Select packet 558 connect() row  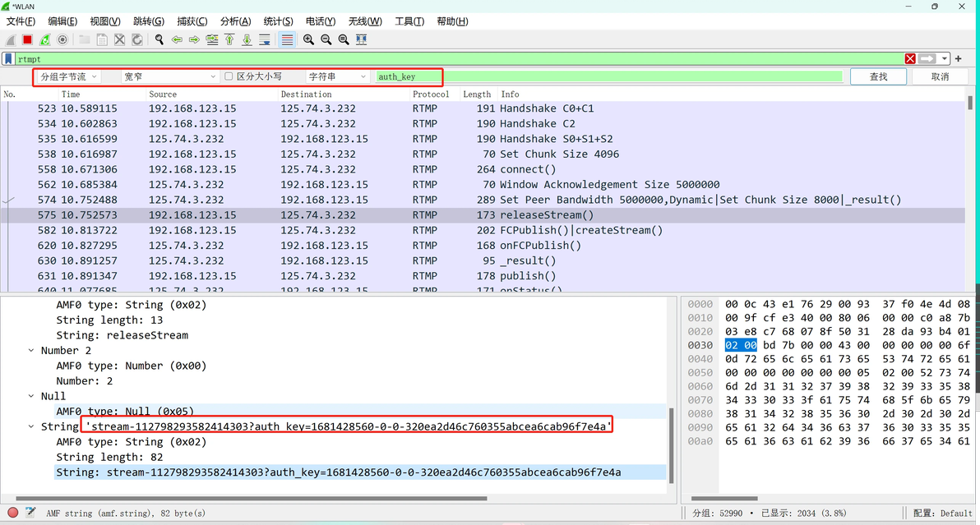pyautogui.click(x=483, y=169)
